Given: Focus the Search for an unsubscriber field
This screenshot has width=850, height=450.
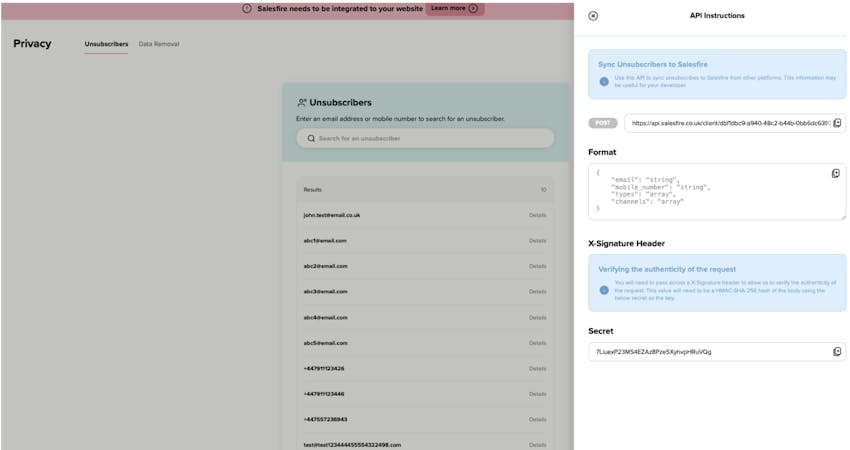Looking at the screenshot, I should click(x=425, y=138).
